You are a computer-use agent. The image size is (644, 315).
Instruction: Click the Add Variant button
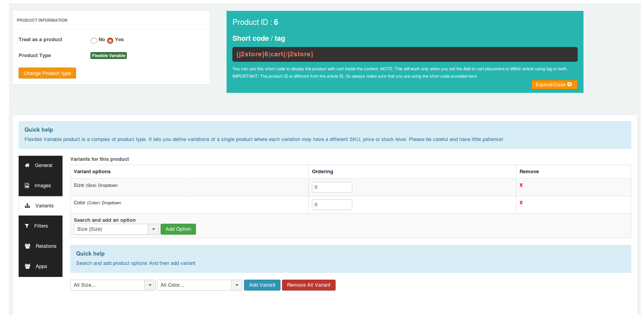click(x=262, y=285)
